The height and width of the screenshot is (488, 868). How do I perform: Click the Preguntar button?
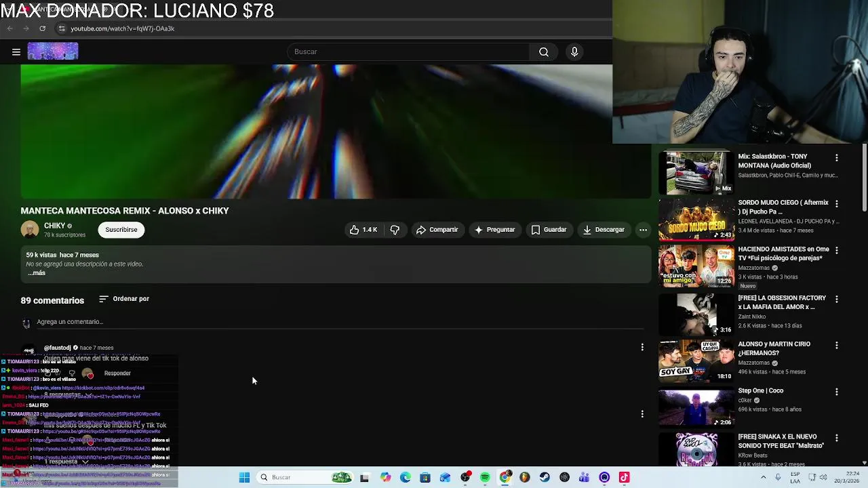pos(494,230)
